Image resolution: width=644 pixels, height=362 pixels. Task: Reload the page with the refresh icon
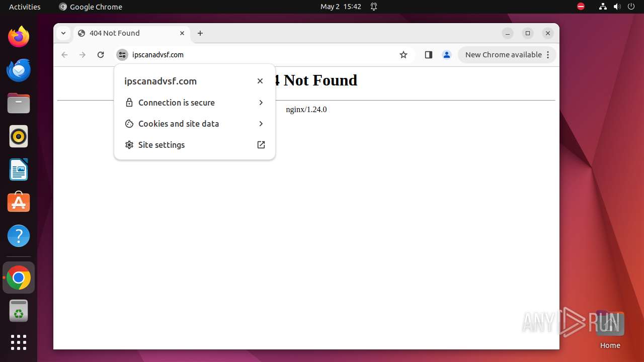[x=101, y=55]
